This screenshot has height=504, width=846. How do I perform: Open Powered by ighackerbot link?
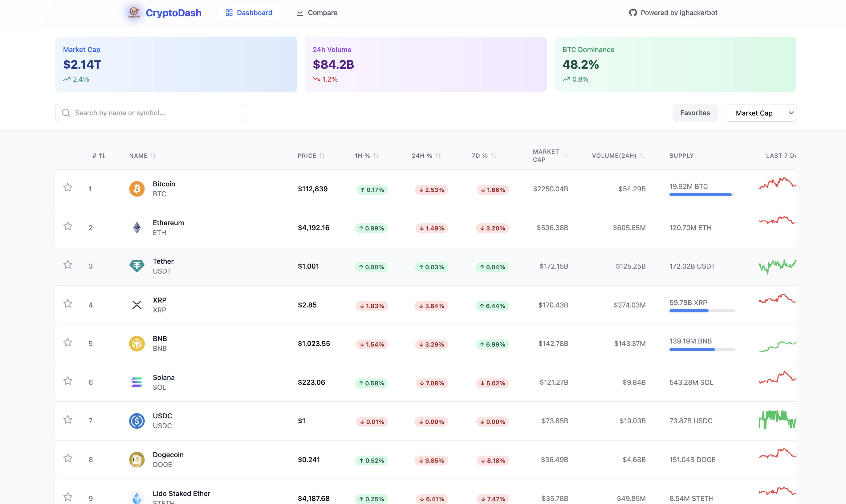pyautogui.click(x=679, y=13)
